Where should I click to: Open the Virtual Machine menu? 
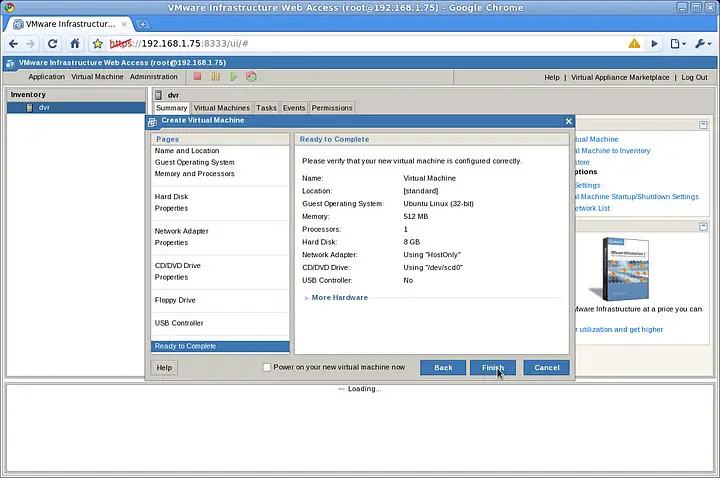click(97, 77)
